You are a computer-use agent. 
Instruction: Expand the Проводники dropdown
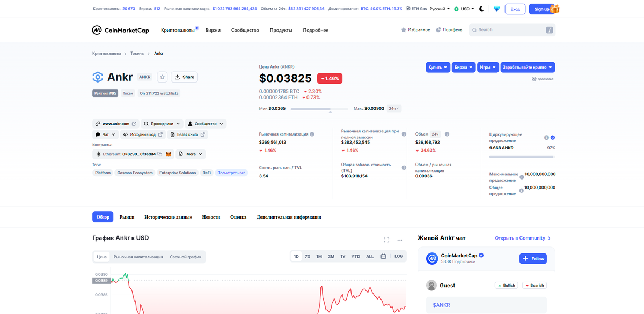tap(162, 124)
